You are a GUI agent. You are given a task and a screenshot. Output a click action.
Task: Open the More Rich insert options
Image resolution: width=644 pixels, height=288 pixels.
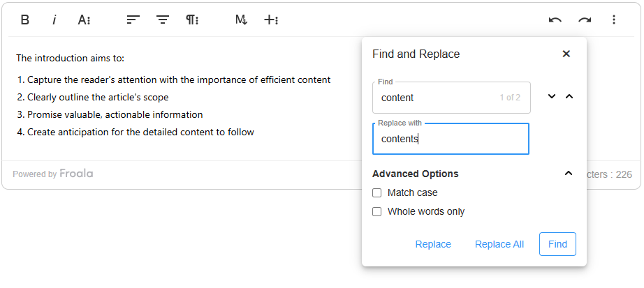click(x=270, y=20)
